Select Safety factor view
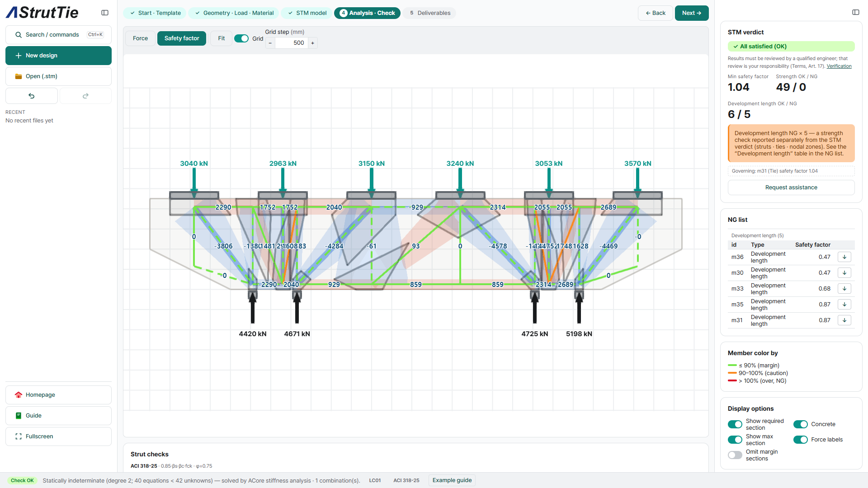The image size is (868, 488). (x=182, y=38)
